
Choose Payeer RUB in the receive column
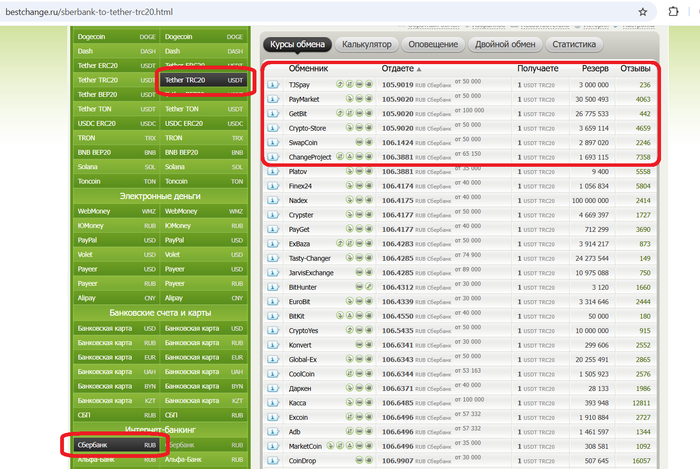point(204,284)
